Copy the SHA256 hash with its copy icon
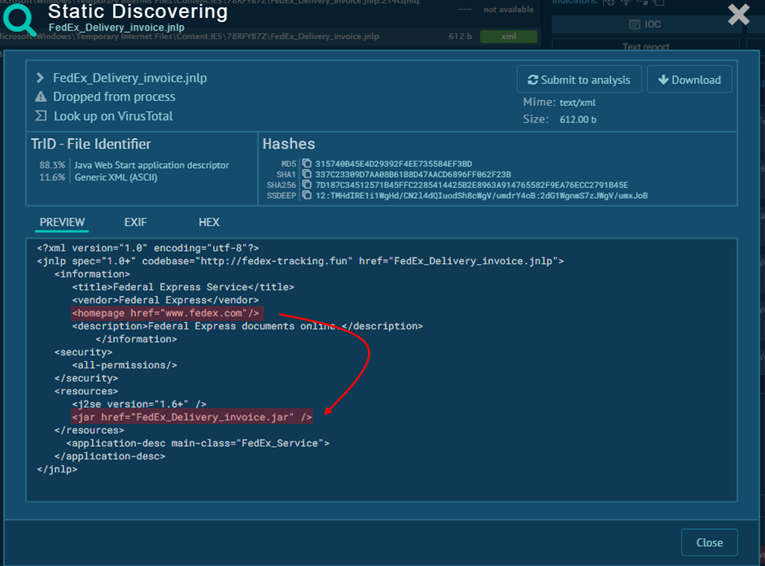Screen dimensions: 765x566 [x=306, y=185]
